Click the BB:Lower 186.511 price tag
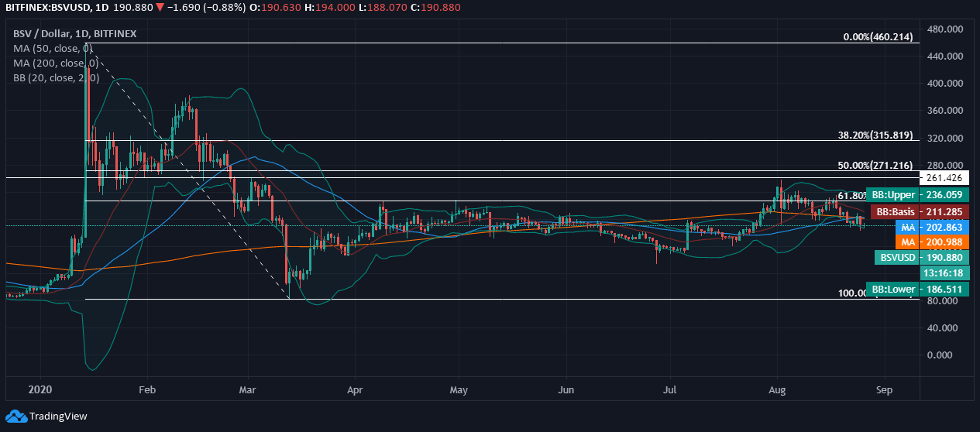 pos(917,289)
